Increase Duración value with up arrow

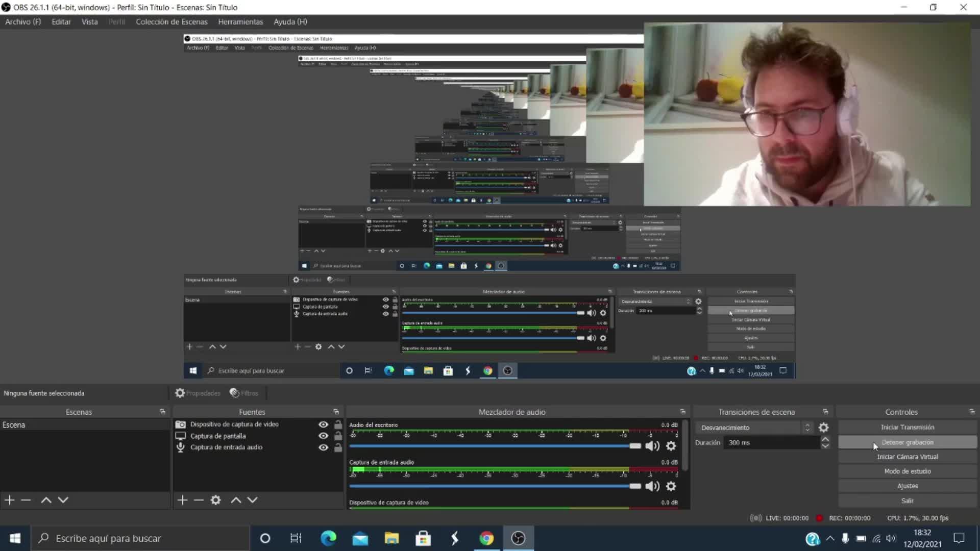coord(825,439)
